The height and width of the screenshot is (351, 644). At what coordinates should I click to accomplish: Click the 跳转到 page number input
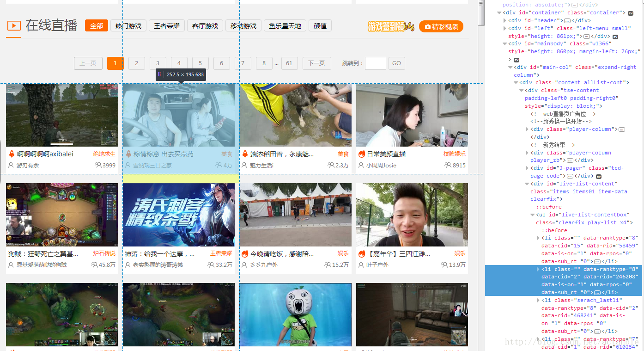(x=376, y=63)
